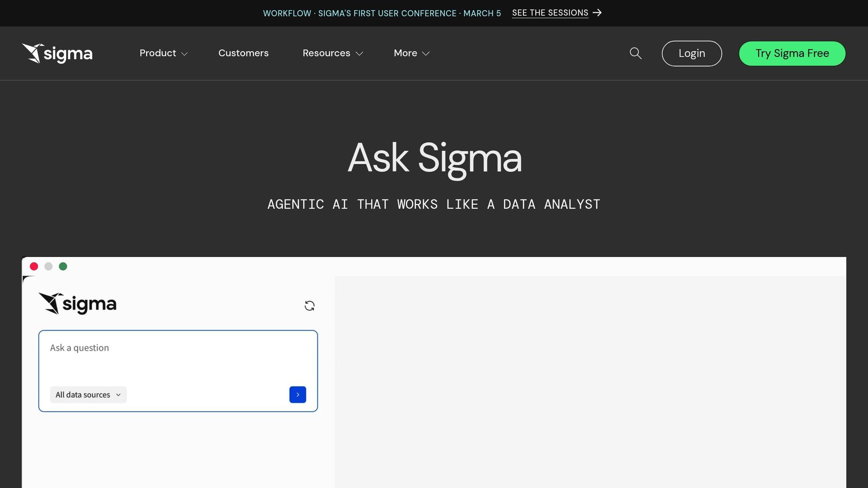Expand the More menu
Image resolution: width=868 pixels, height=488 pixels.
[x=411, y=53]
